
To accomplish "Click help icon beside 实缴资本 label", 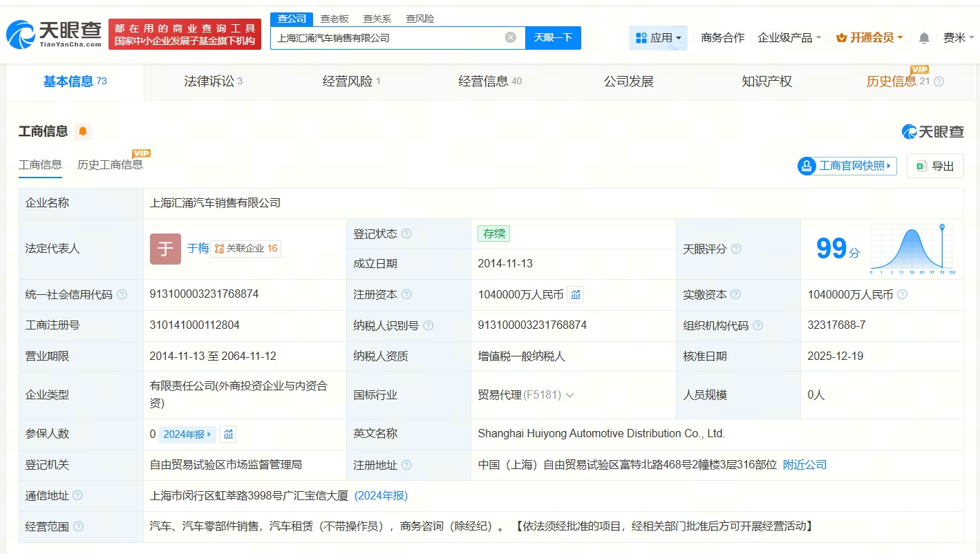I will pyautogui.click(x=735, y=294).
